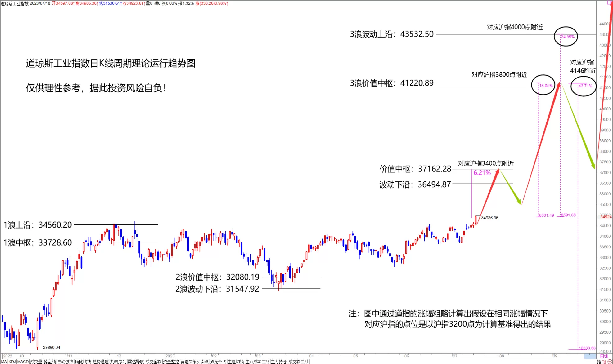613x364 pixels.
Task: Click the 18.05% percentage label
Action: tap(546, 86)
